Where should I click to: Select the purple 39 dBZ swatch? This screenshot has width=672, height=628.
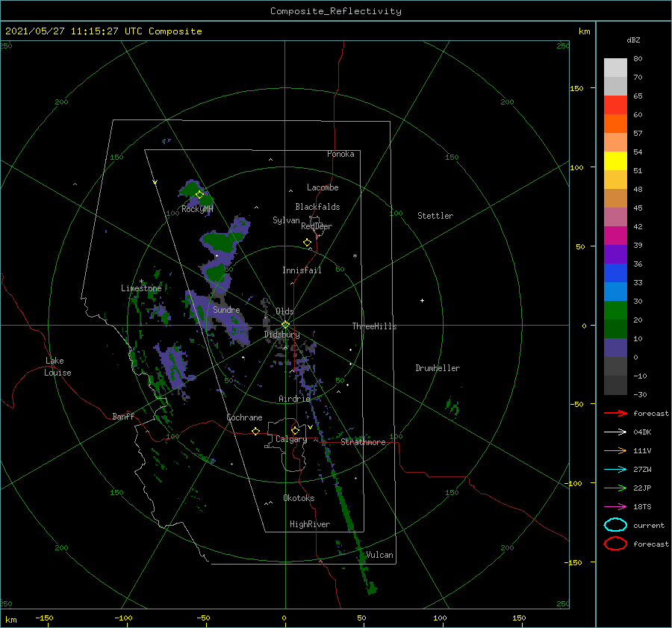point(615,255)
